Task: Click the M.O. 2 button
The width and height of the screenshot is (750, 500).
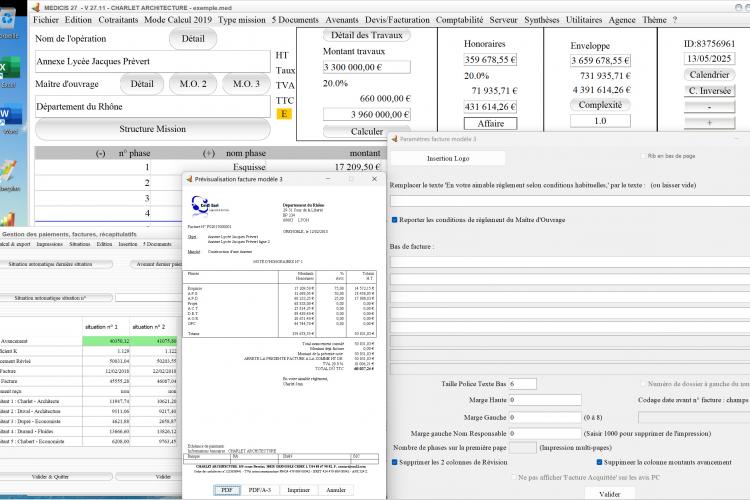Action: [x=193, y=84]
